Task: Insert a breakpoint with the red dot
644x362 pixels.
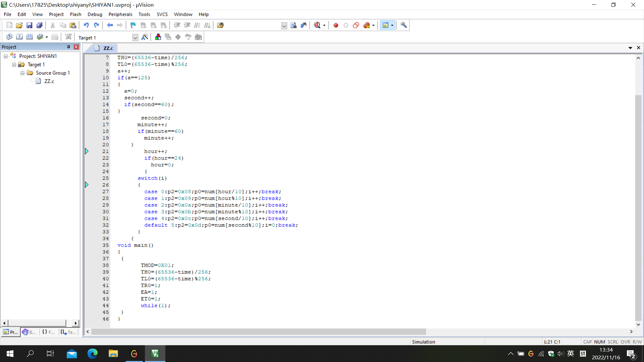Action: [336, 25]
